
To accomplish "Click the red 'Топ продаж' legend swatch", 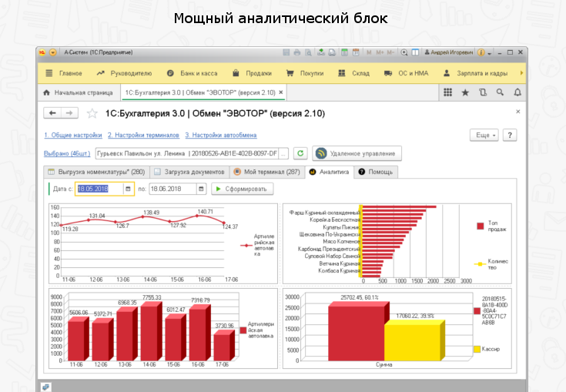I will pyautogui.click(x=480, y=226).
